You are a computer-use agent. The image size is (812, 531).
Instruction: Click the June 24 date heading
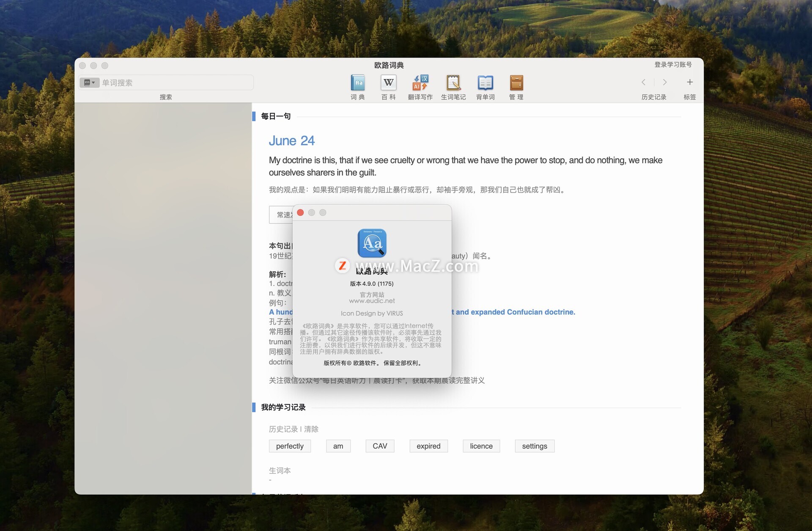tap(292, 140)
